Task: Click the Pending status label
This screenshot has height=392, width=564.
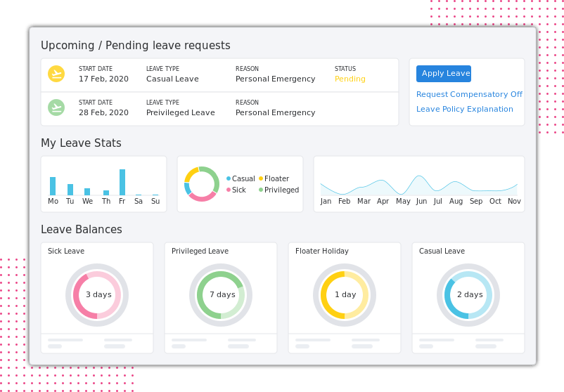Action: click(350, 79)
